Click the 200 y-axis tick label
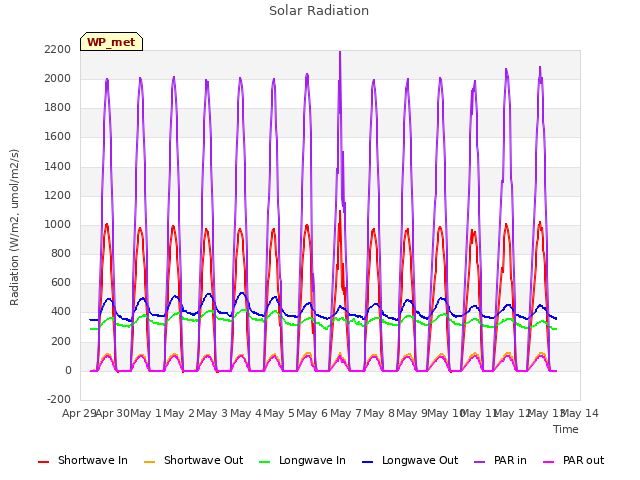 61,341
